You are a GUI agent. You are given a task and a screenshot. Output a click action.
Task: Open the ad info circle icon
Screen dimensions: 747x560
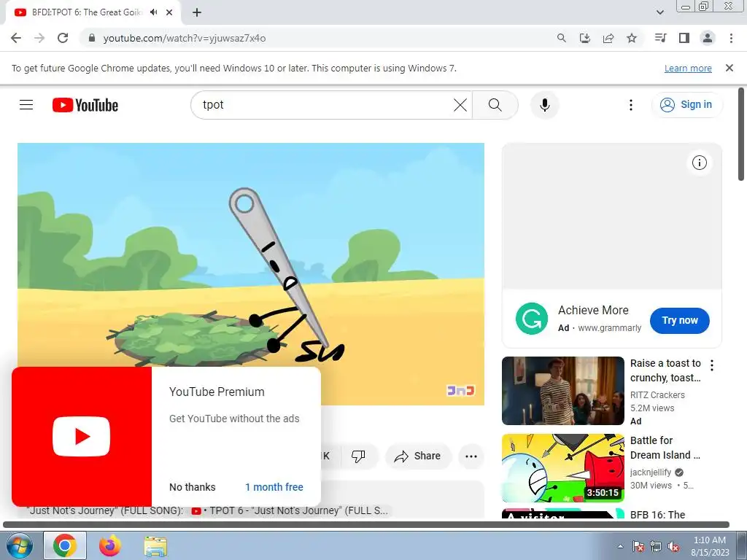tap(700, 163)
